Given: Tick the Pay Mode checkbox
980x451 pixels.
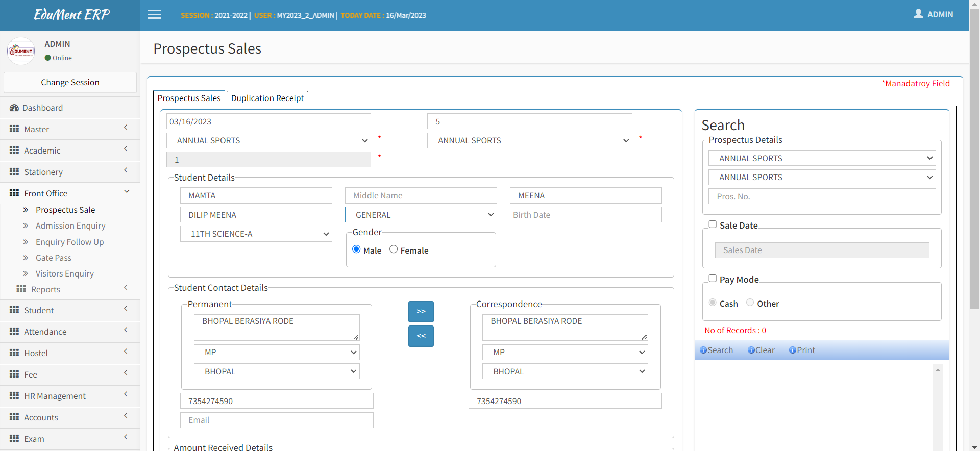Looking at the screenshot, I should coord(713,279).
